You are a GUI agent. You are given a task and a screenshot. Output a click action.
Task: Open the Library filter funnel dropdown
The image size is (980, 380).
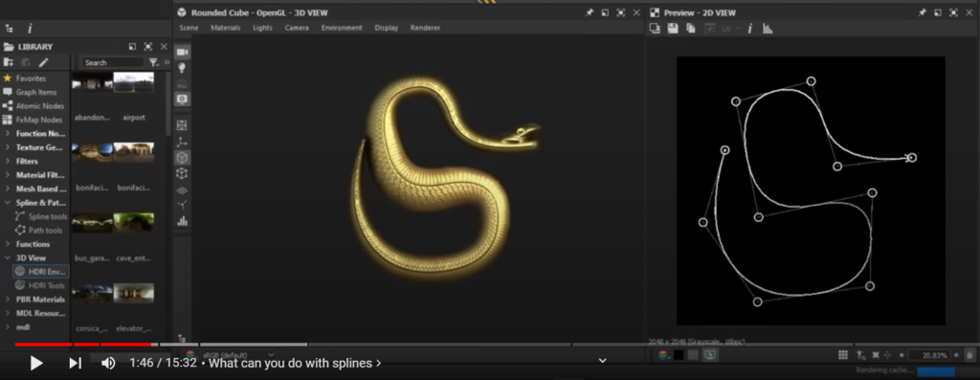[x=154, y=62]
